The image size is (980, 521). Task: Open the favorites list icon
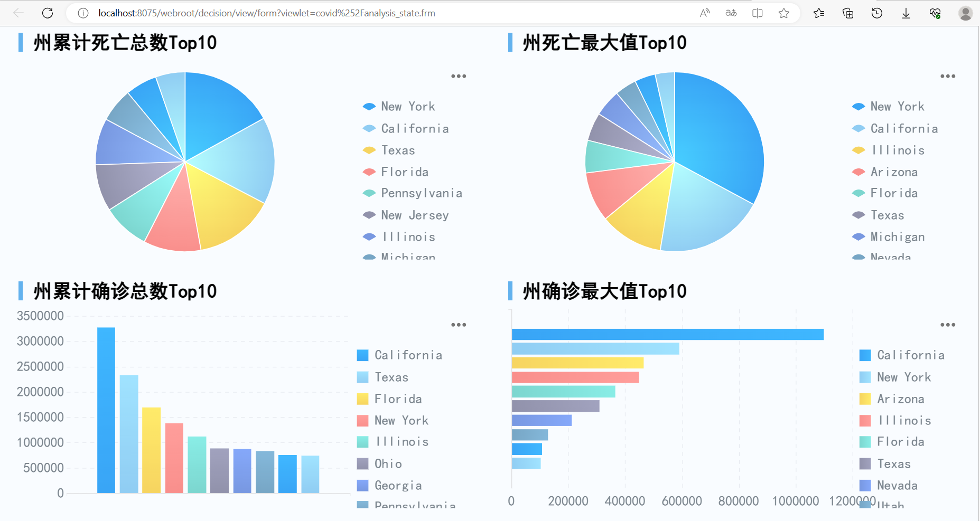pos(819,13)
